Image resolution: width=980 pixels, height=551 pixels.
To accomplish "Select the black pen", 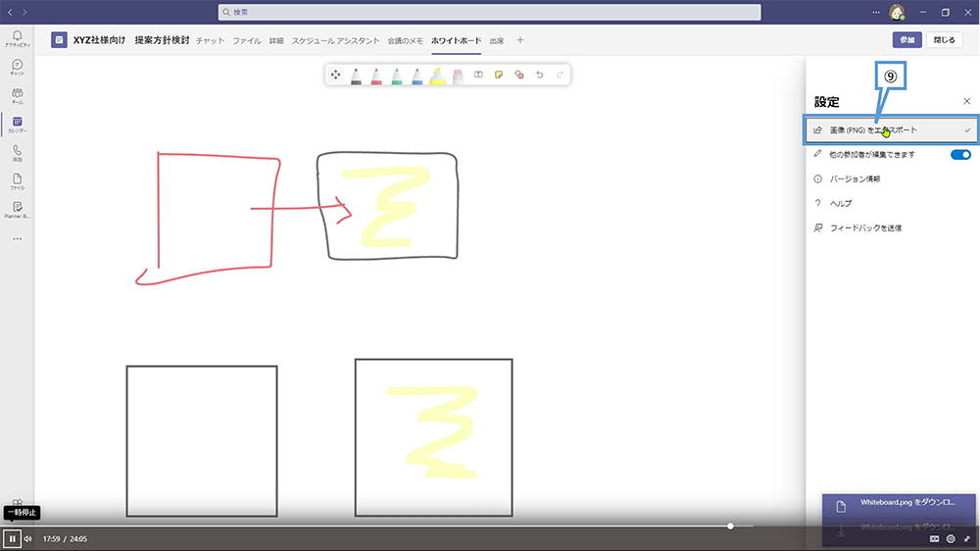I will coord(357,75).
